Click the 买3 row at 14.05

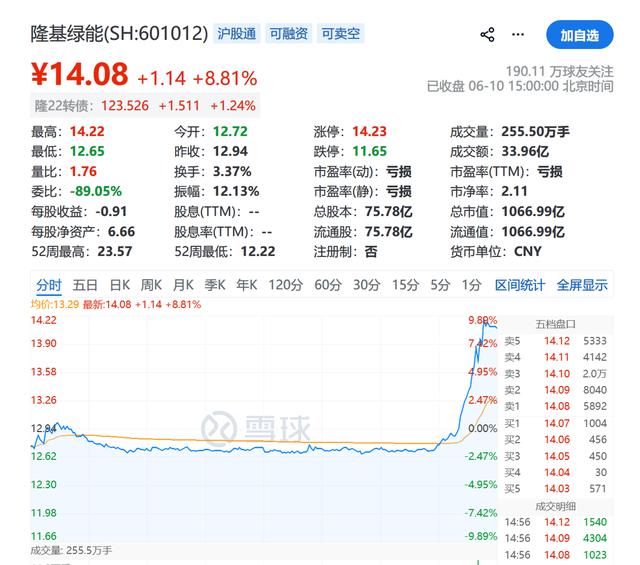click(x=556, y=456)
